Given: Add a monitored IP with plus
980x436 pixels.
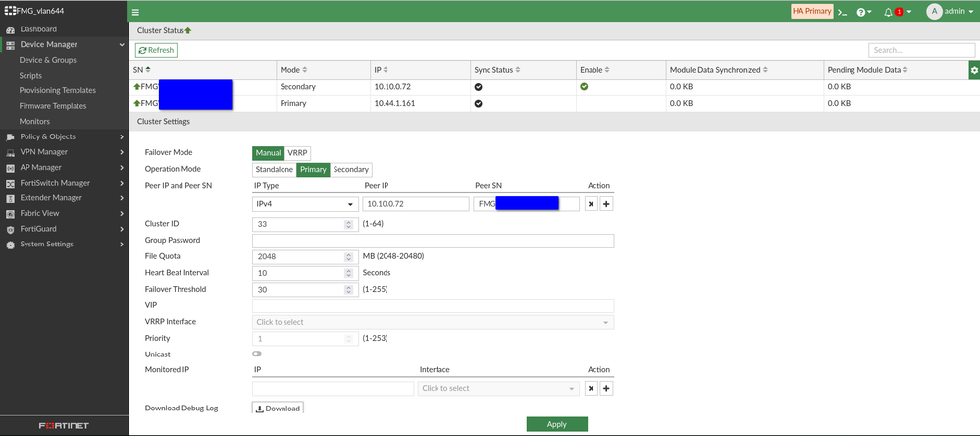Looking at the screenshot, I should [x=606, y=389].
